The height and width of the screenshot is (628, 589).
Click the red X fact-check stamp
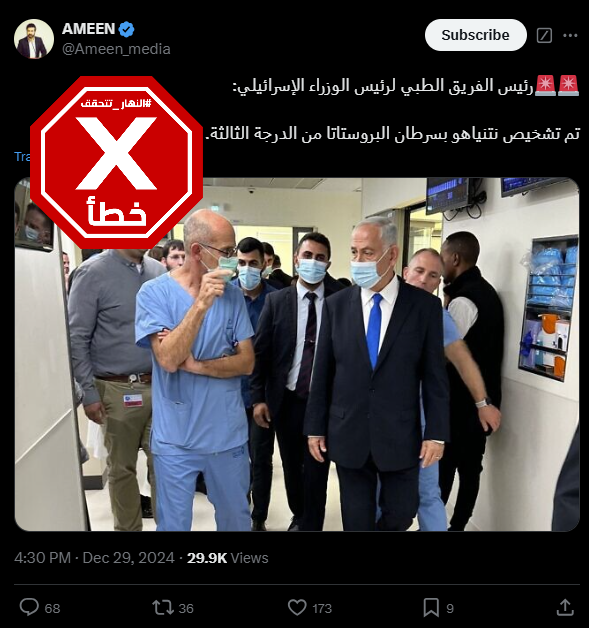pyautogui.click(x=117, y=162)
